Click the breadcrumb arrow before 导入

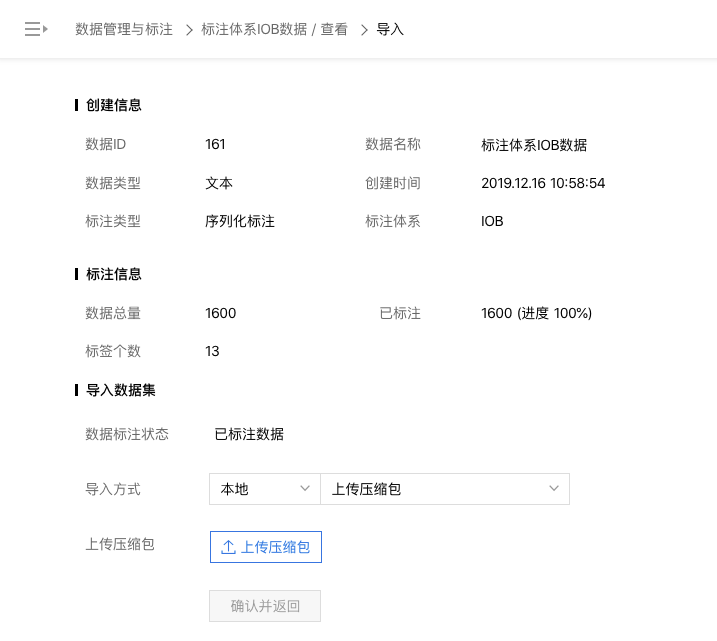pyautogui.click(x=364, y=30)
